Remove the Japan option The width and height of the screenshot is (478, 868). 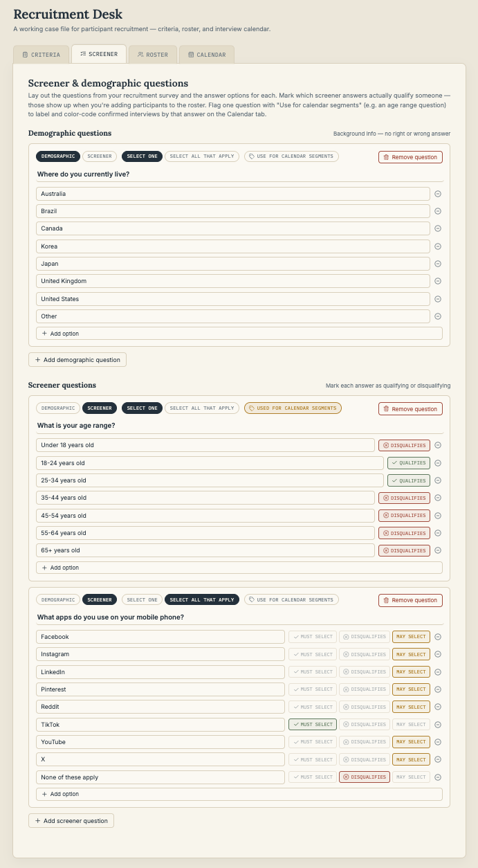click(438, 264)
